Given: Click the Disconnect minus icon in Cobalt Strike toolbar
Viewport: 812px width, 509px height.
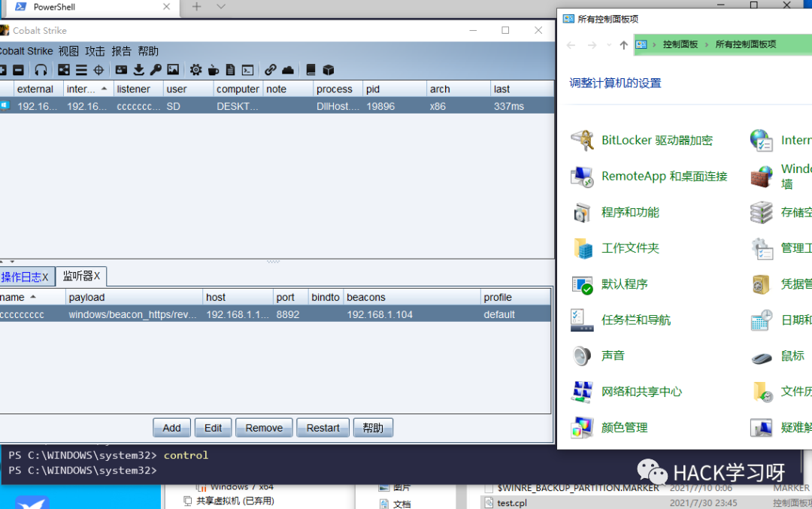Looking at the screenshot, I should (18, 70).
